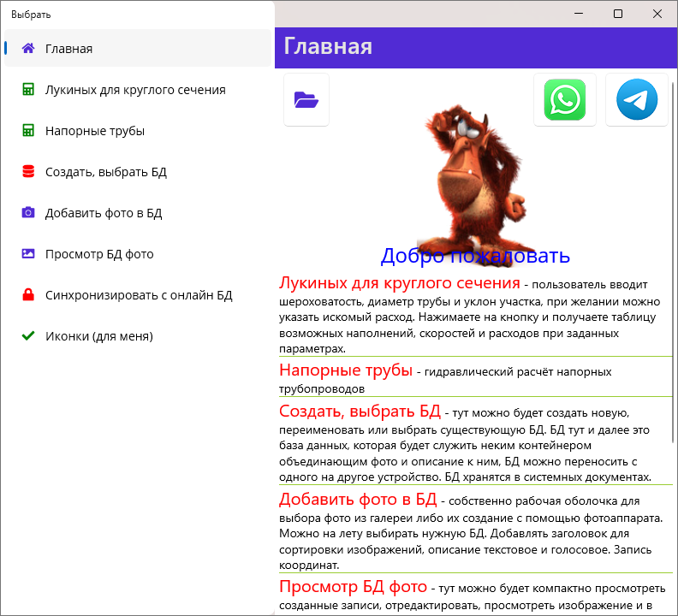Open the Напорные трубы calculator page

pyautogui.click(x=94, y=131)
